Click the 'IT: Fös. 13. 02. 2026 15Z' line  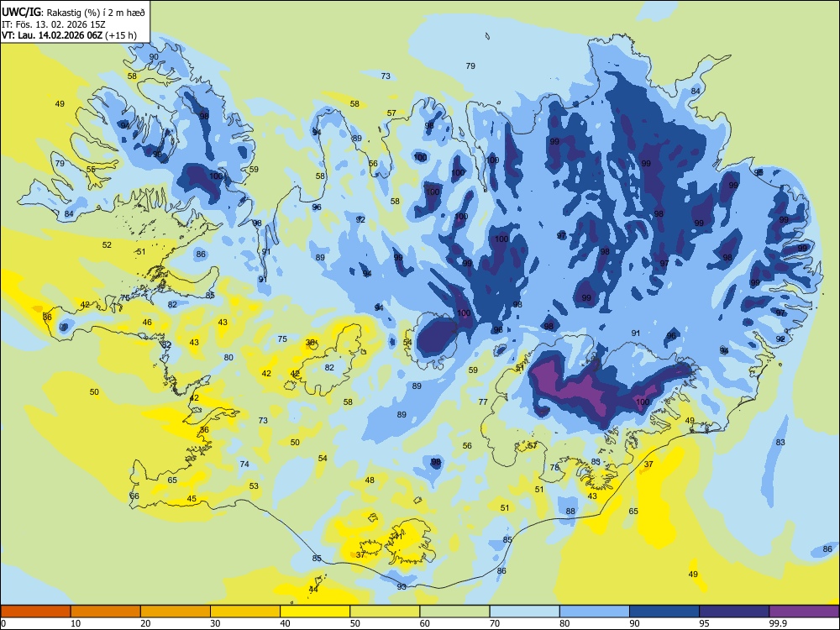[54, 24]
